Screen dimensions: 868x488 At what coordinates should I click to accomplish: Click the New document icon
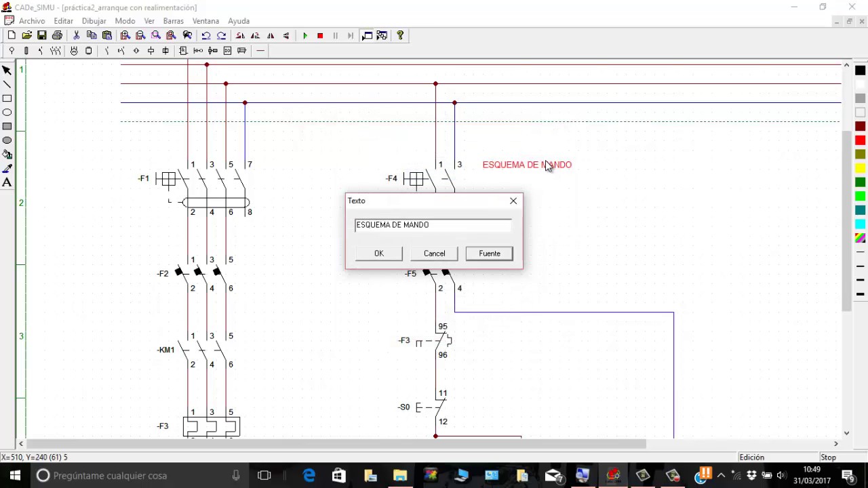point(12,35)
